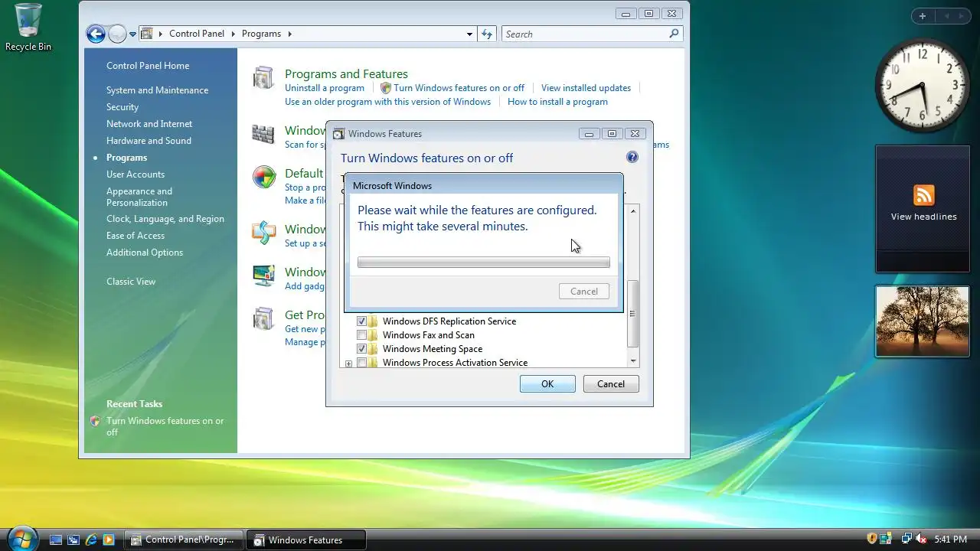Click the features list scroll down arrow

(x=632, y=361)
